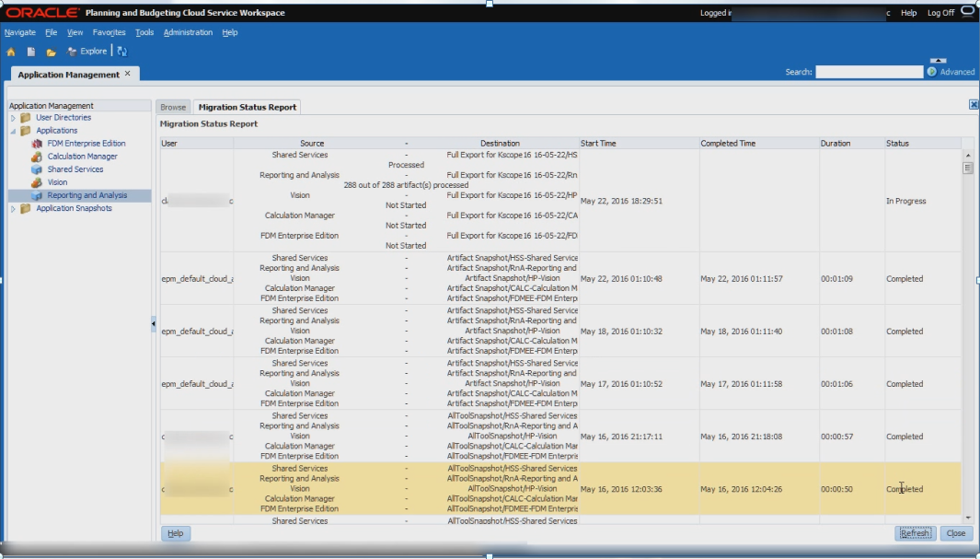Click the Close button at bottom right

[x=956, y=533]
